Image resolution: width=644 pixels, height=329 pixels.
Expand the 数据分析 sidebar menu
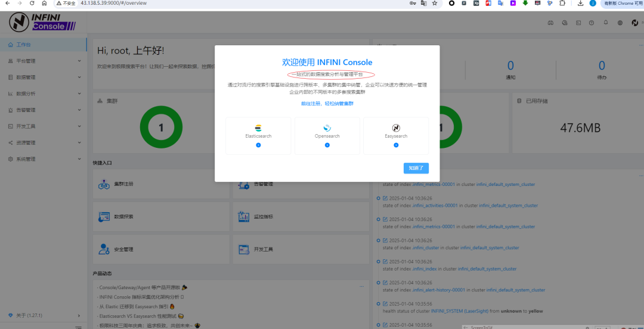[x=44, y=94]
